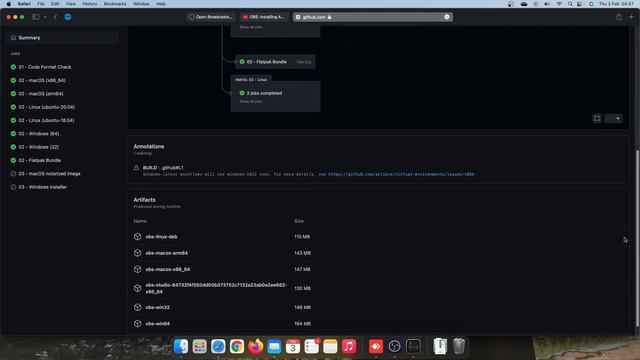Open the 03 - macOS notarized image job
This screenshot has width=640, height=360.
pos(49,174)
